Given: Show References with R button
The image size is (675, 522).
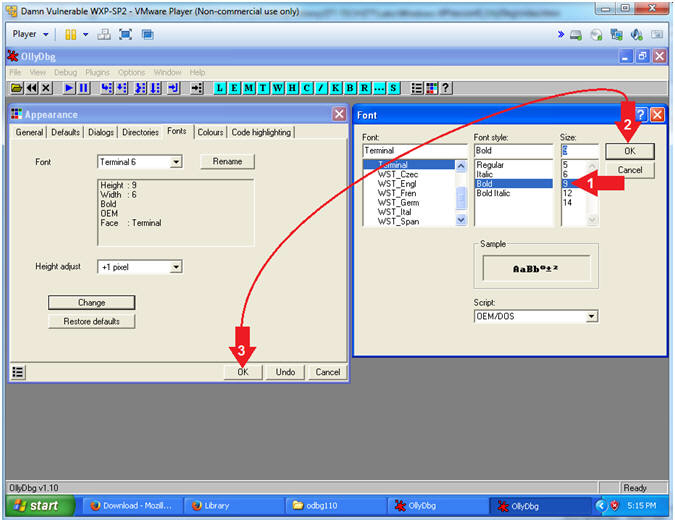Looking at the screenshot, I should [x=365, y=88].
